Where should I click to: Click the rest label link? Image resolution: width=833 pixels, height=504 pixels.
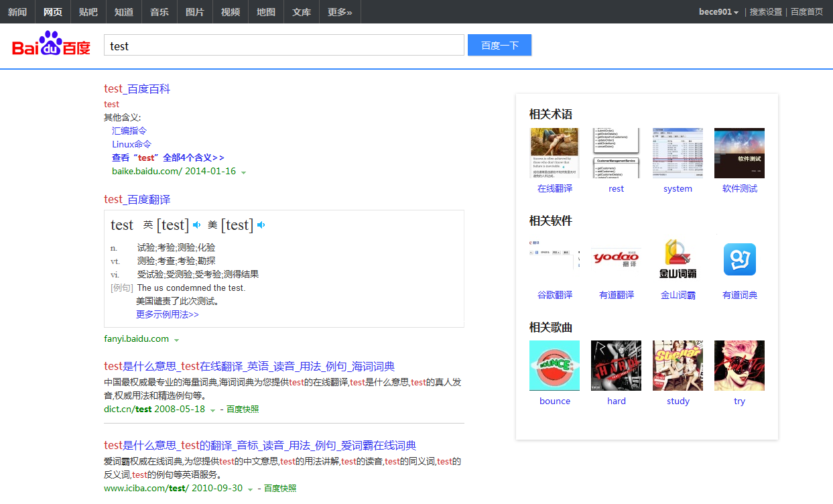click(617, 188)
